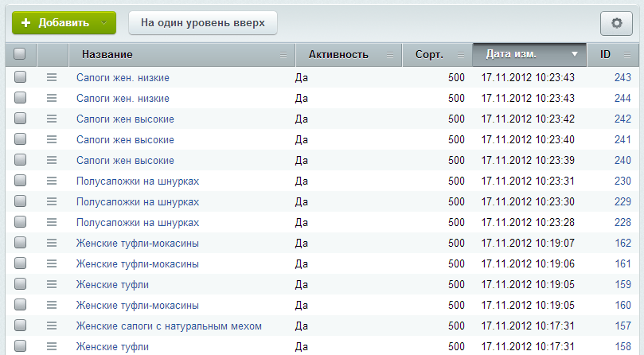The height and width of the screenshot is (355, 644).
Task: Sort by the Сорт. column header
Action: coord(429,54)
